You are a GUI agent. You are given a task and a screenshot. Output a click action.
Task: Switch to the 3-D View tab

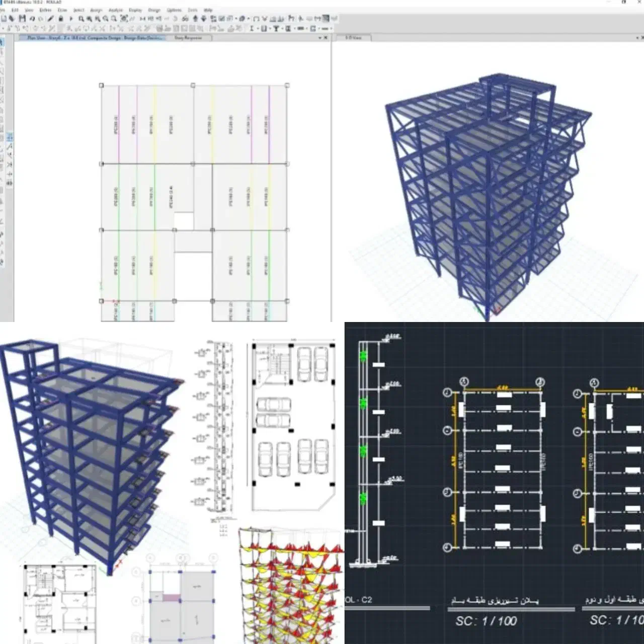pos(353,38)
